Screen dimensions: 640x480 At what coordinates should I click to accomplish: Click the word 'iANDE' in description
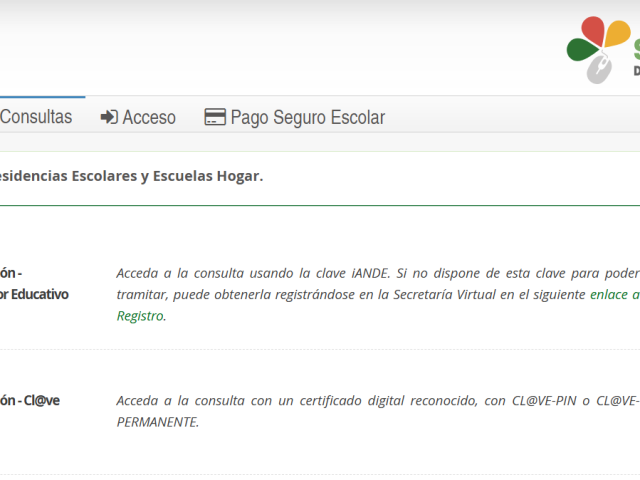[370, 273]
